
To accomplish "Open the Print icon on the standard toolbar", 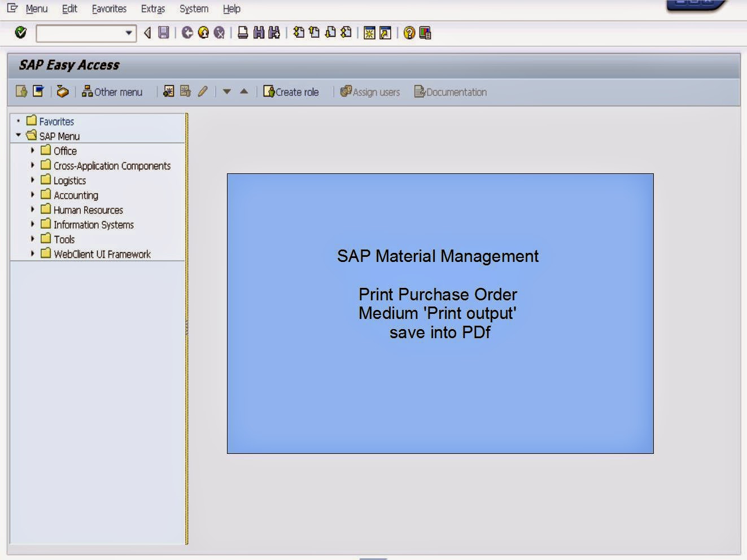I will click(244, 33).
